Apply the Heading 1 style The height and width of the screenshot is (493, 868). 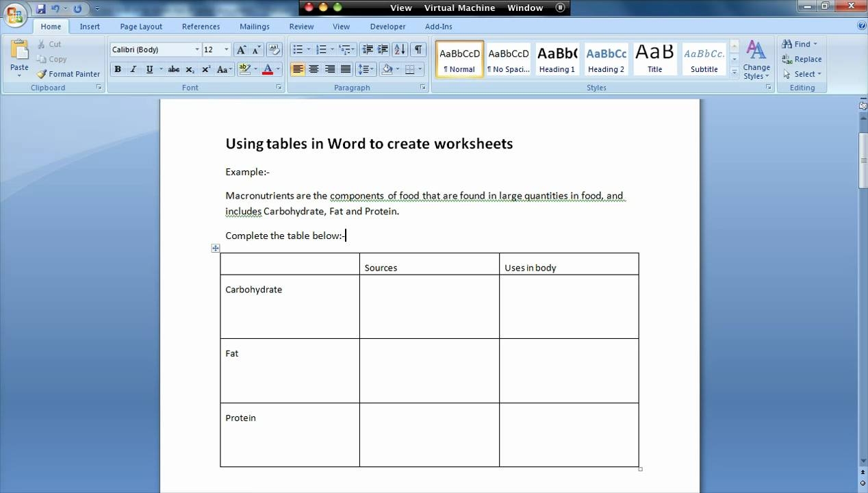[x=557, y=58]
